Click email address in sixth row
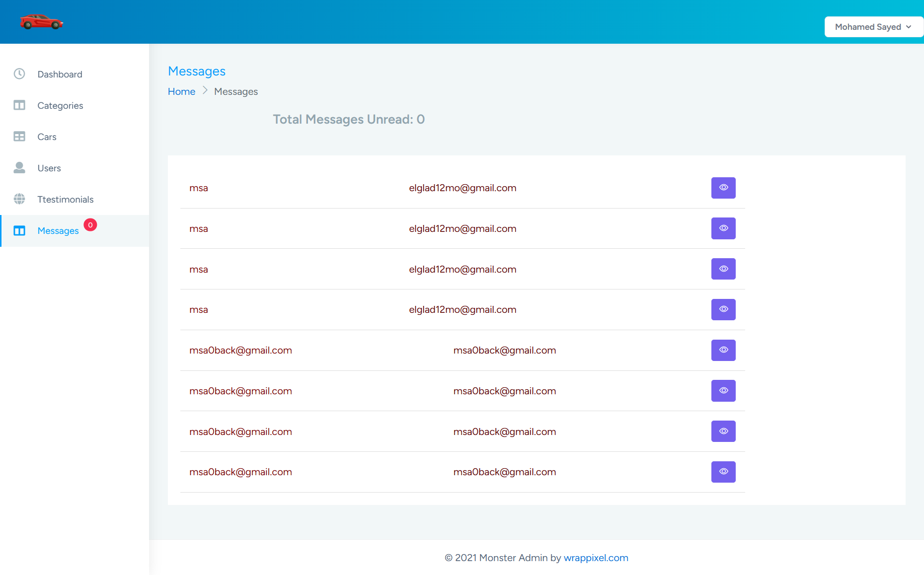 505,391
